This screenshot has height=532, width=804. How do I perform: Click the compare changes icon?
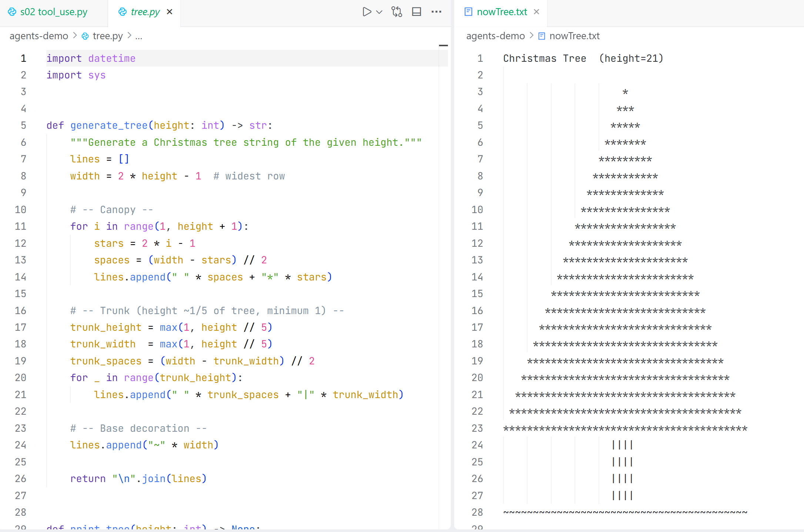tap(397, 12)
